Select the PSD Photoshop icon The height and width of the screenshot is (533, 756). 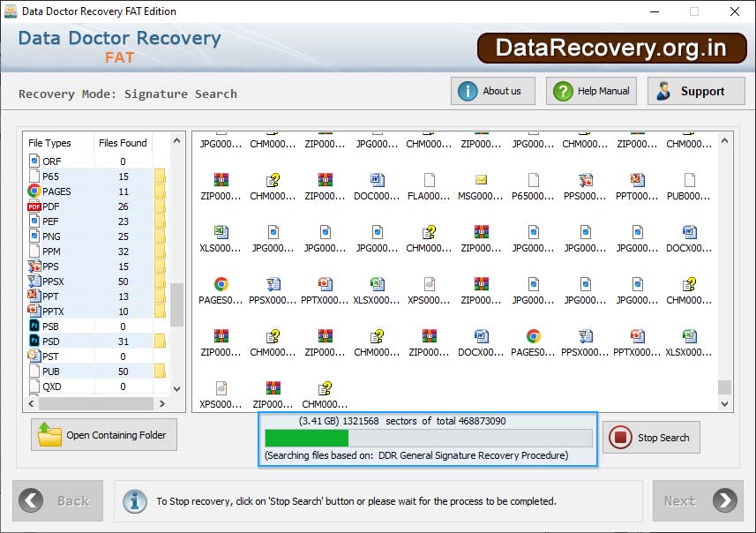point(34,341)
